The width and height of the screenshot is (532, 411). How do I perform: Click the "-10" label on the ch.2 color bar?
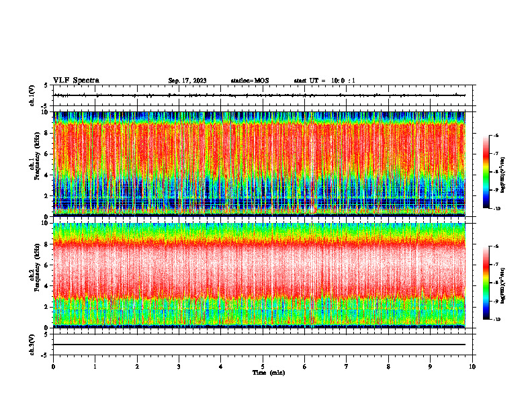coord(496,320)
